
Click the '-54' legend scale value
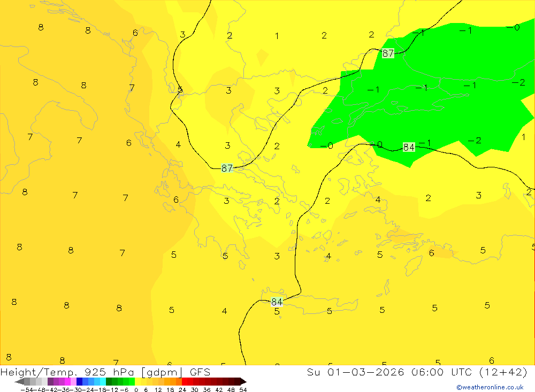27,390
